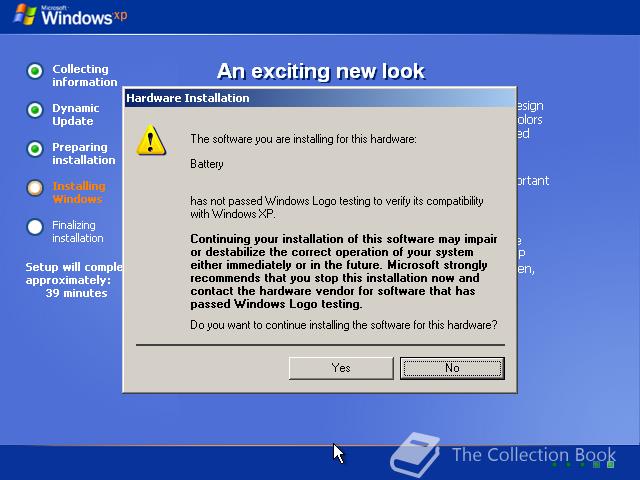Click 'An exciting new look' heading
Viewport: 640px width, 480px height.
pos(321,71)
